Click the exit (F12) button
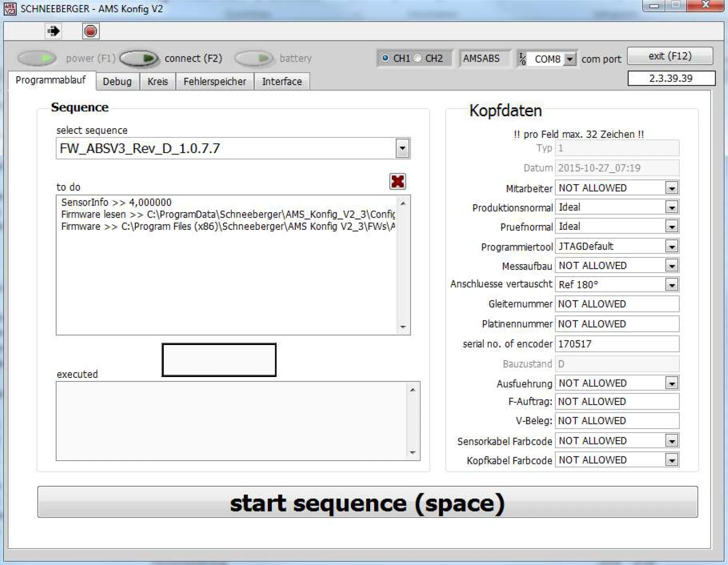 [x=670, y=56]
